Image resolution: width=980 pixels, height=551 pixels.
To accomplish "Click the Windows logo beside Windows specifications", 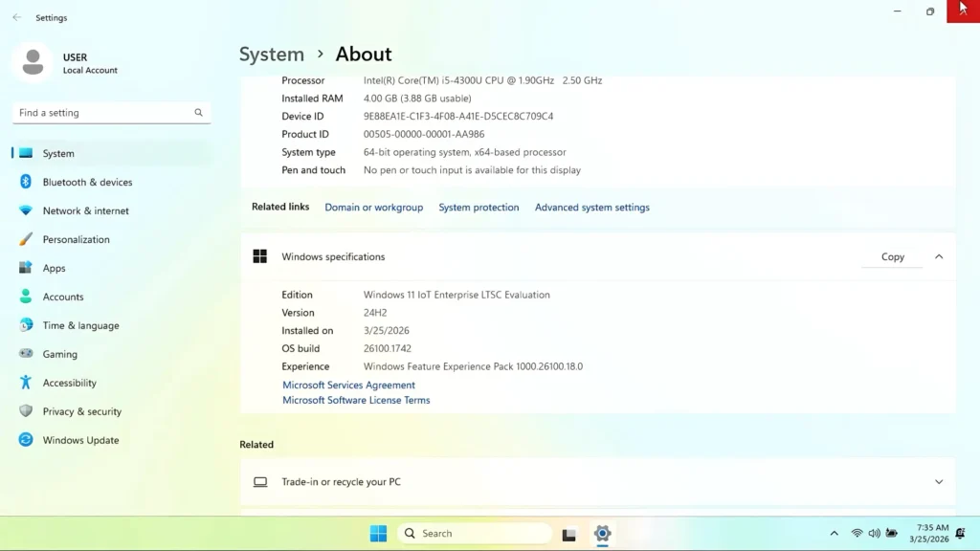I will [260, 256].
